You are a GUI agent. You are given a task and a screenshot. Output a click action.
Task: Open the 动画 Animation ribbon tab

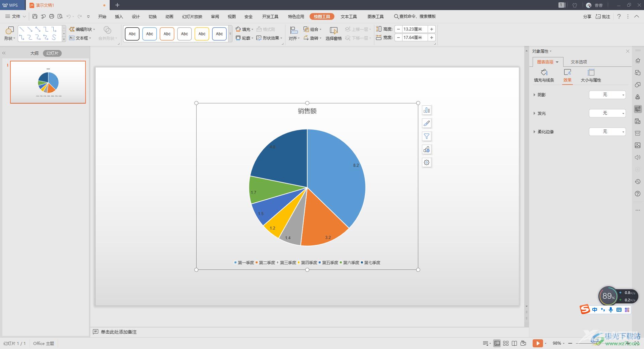(x=169, y=16)
